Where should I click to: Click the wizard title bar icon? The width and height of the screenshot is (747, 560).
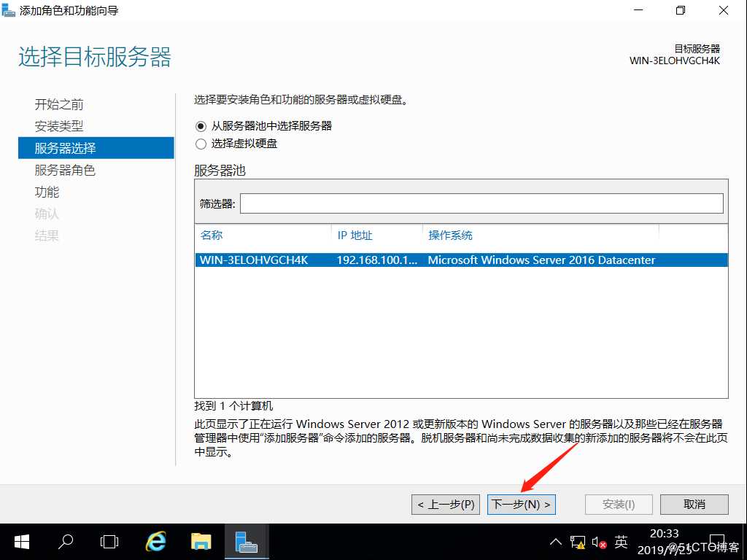9,10
